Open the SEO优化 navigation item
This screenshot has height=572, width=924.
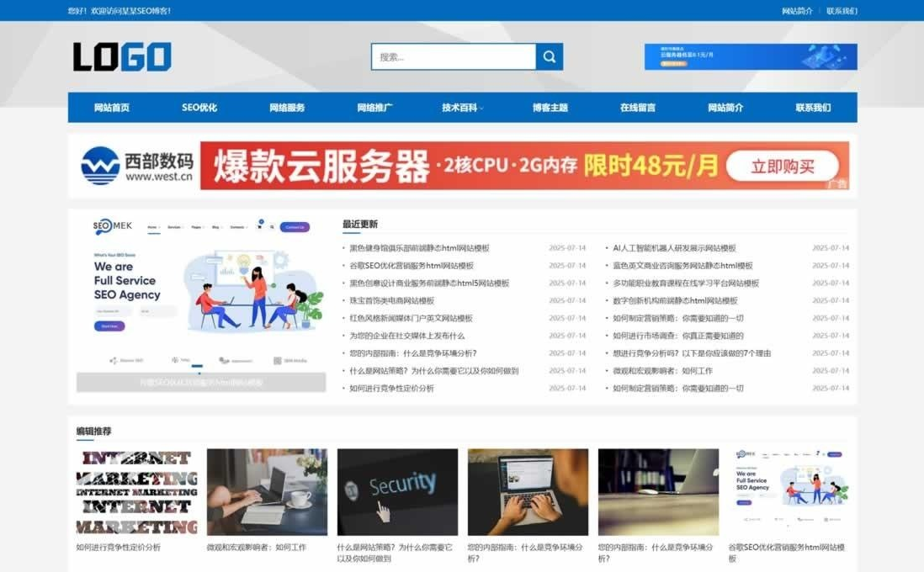(x=199, y=107)
